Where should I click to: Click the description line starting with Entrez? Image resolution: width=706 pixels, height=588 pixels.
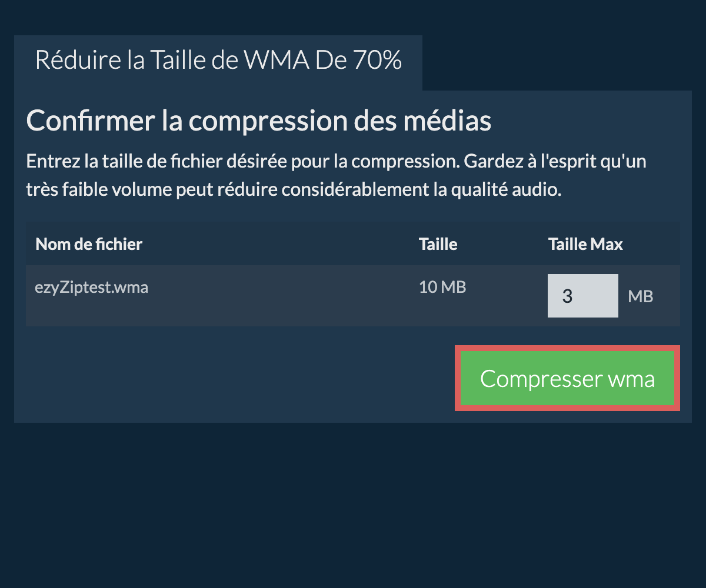point(337,161)
